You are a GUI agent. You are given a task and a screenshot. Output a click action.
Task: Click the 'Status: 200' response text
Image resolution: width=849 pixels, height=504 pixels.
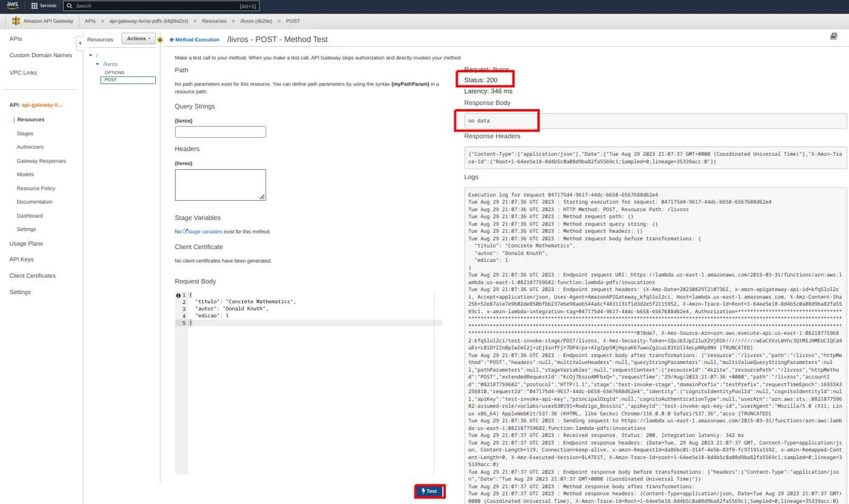click(x=481, y=80)
